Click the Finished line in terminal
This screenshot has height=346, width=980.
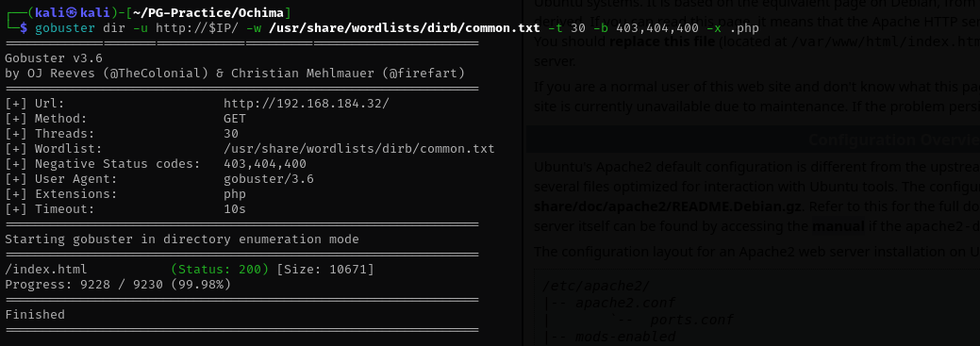[x=35, y=314]
